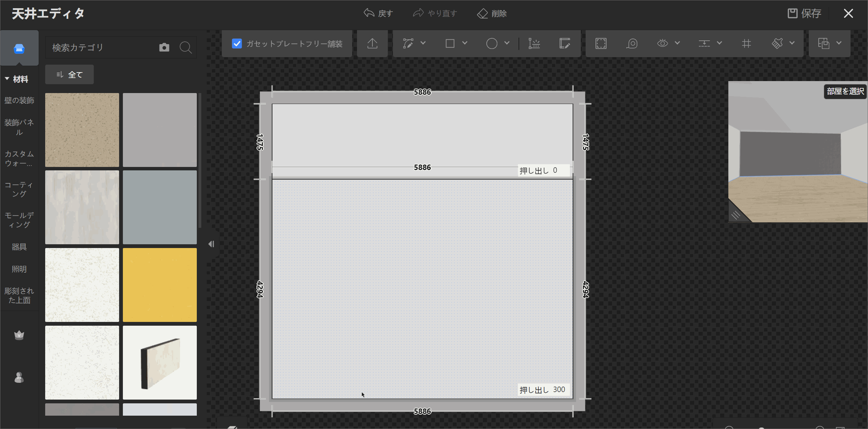The height and width of the screenshot is (429, 868).
Task: Click 部屋を選択 button
Action: point(845,91)
